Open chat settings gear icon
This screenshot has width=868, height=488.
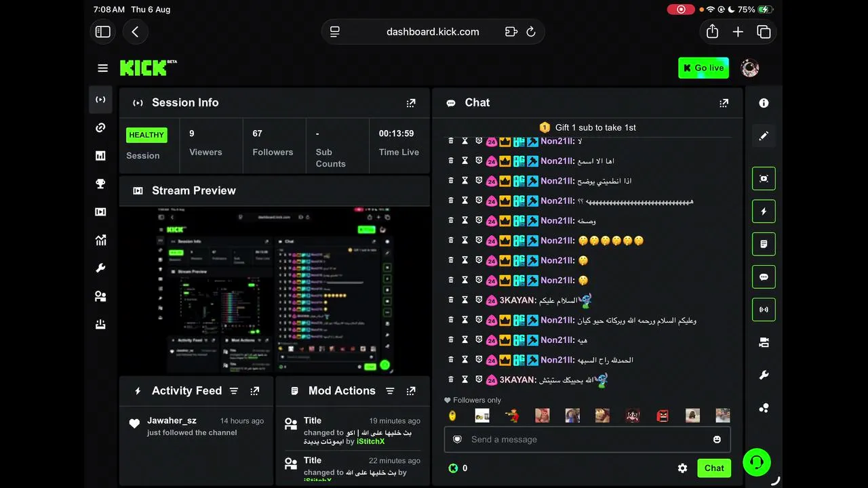[682, 468]
